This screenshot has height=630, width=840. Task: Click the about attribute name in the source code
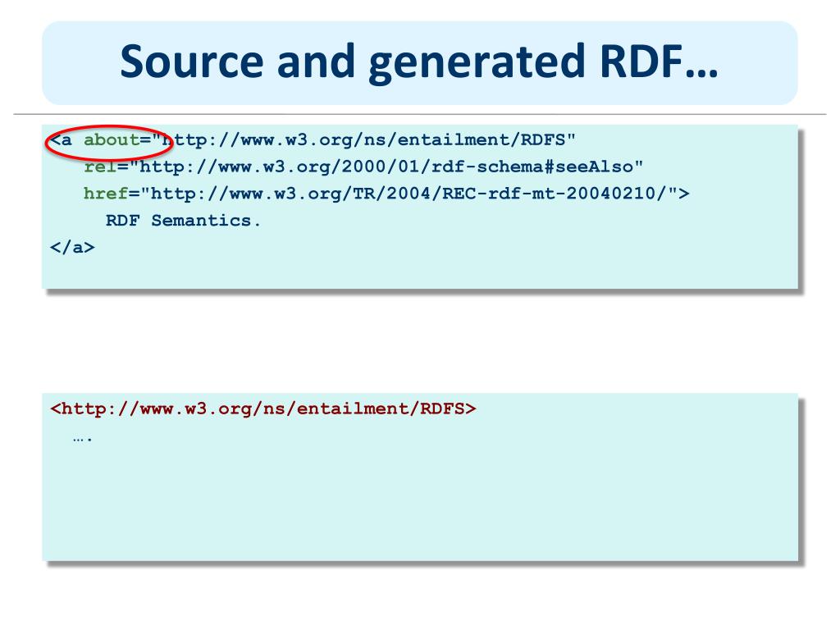point(112,139)
